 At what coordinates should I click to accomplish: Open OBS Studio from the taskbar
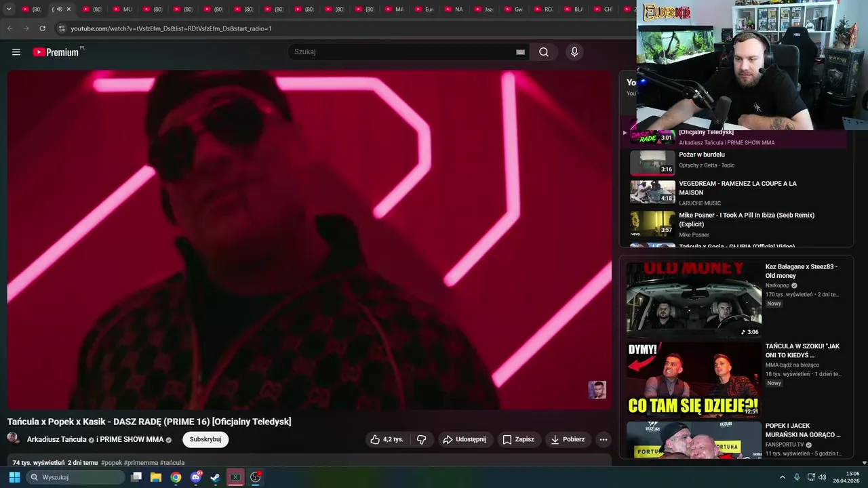[256, 477]
